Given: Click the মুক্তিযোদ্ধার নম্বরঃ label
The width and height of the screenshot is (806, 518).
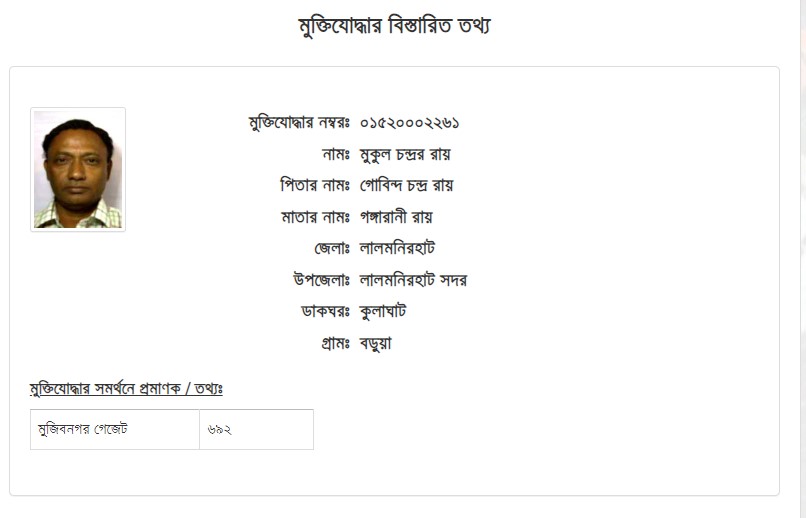Looking at the screenshot, I should [x=299, y=123].
